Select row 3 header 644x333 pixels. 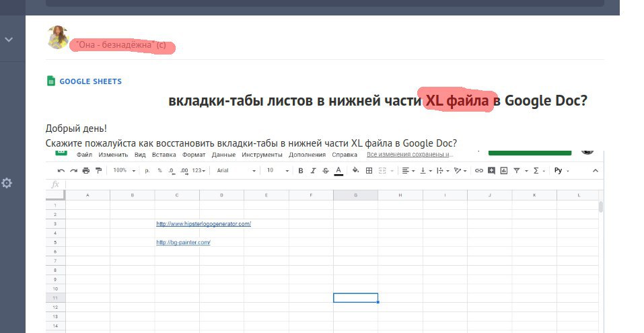[55, 224]
